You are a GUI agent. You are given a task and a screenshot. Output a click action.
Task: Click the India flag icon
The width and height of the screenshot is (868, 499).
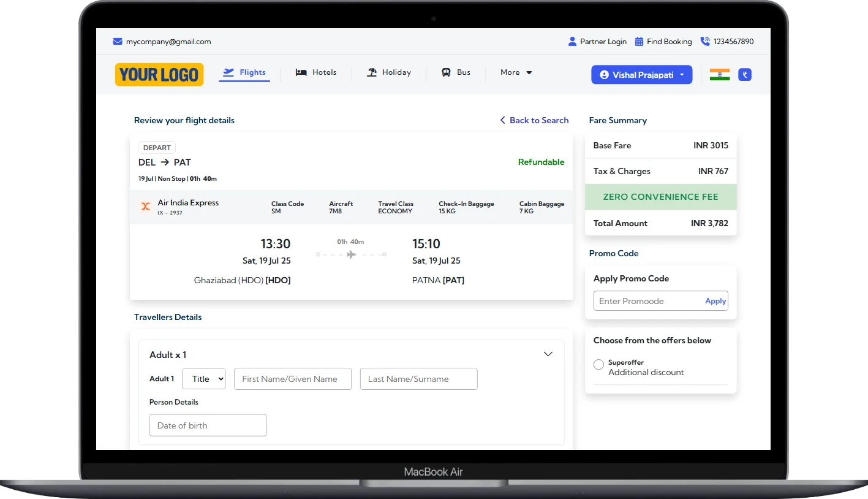(719, 75)
